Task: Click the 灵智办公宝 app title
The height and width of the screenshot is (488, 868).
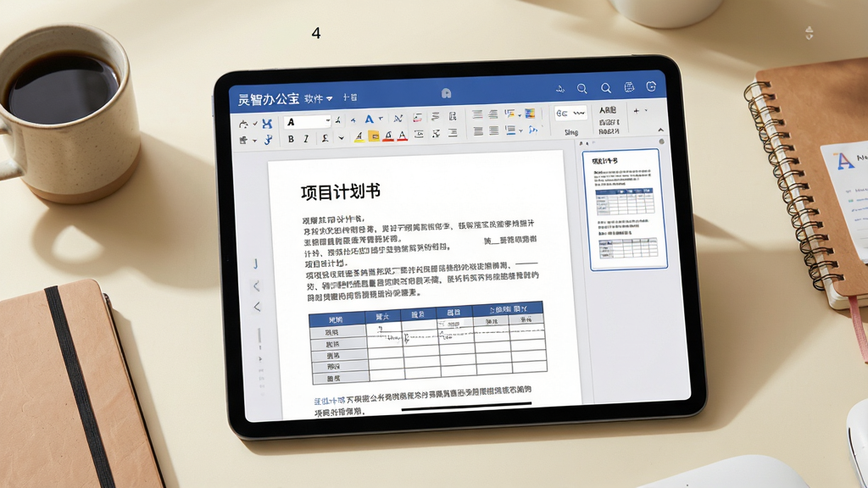Action: click(x=269, y=99)
